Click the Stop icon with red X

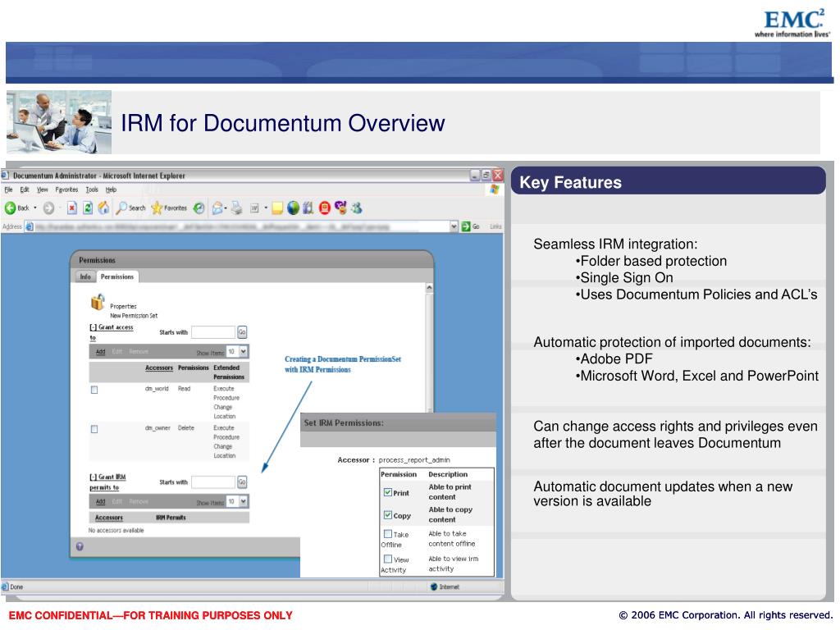tap(72, 208)
